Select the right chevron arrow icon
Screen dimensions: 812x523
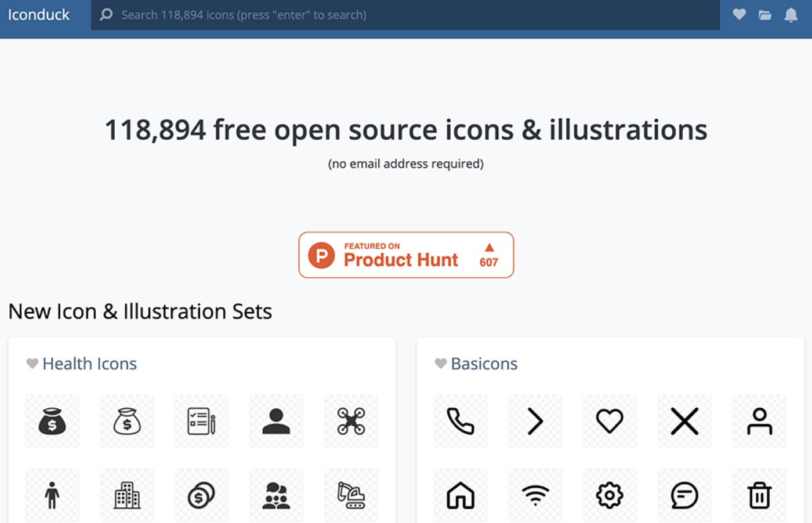[535, 421]
